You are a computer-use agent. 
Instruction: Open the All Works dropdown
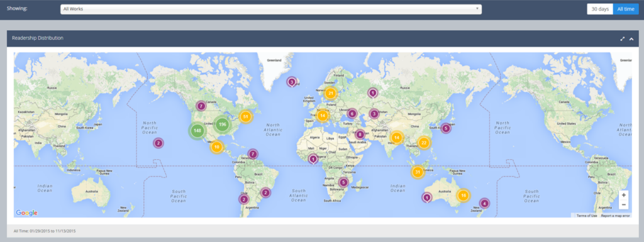pos(270,9)
